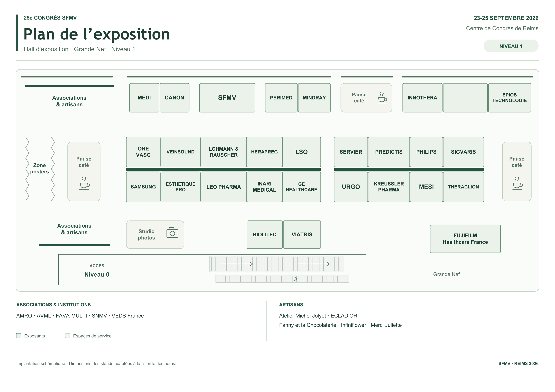Viewport: 555px width, 392px height.
Task: Click the Espaces de service legend swatch
Action: (68, 336)
